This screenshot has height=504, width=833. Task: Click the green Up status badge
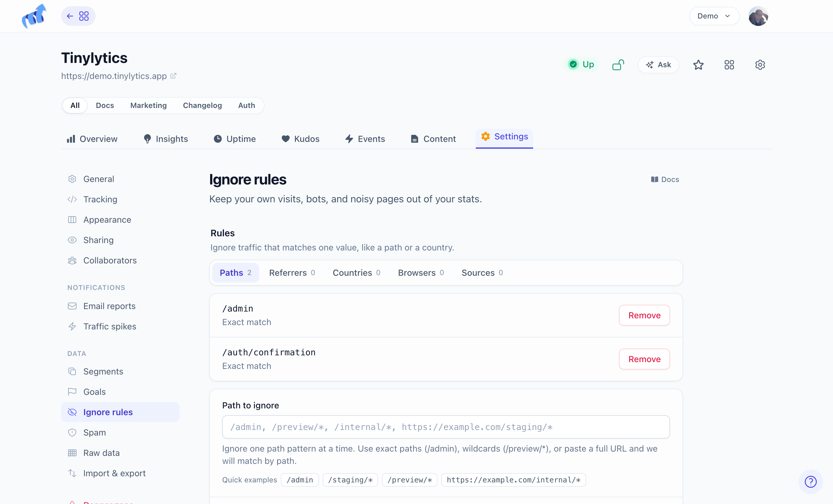[x=581, y=64]
